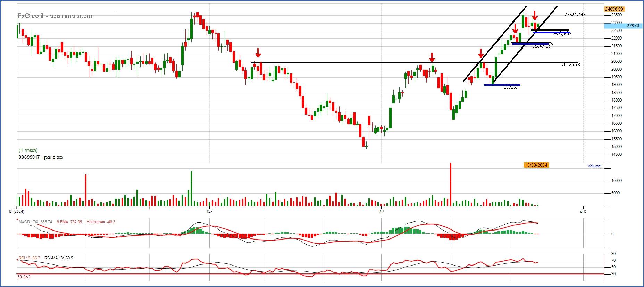Click the tallest green volume bar near אפר
644x287 pixels.
(x=191, y=188)
